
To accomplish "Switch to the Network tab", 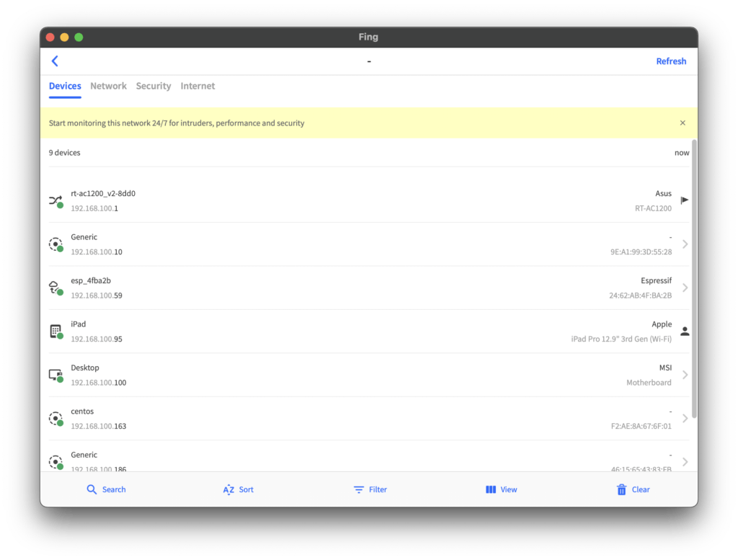I will tap(108, 86).
